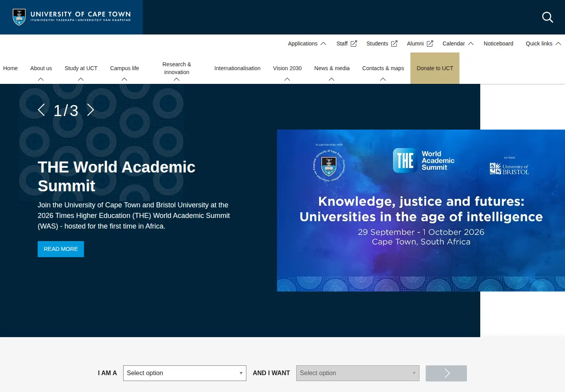Open the Noticeboard link
The width and height of the screenshot is (565, 392).
click(498, 44)
